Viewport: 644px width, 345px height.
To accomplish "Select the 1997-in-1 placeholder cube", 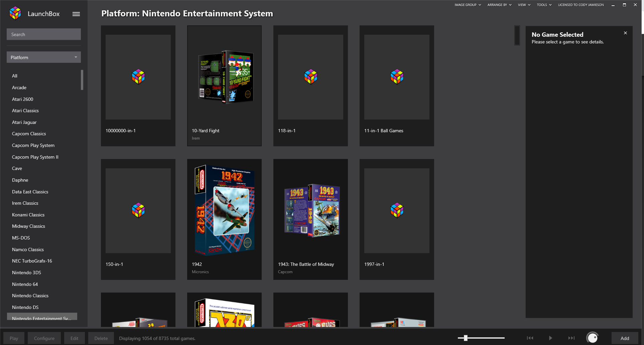I will (x=397, y=210).
